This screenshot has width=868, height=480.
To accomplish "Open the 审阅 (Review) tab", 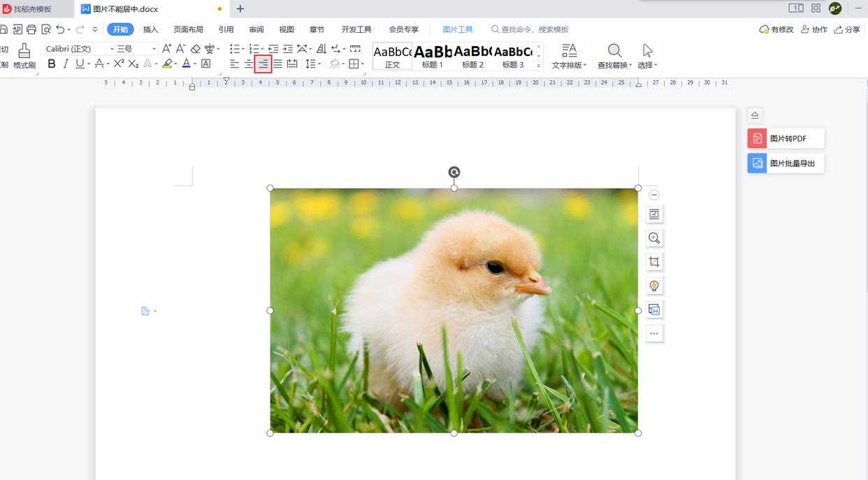I will coord(256,29).
